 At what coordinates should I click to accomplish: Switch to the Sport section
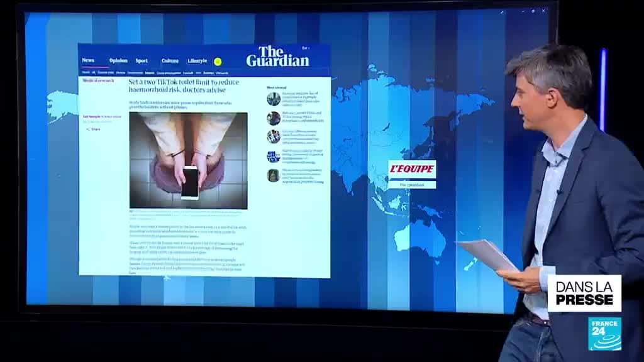click(142, 60)
